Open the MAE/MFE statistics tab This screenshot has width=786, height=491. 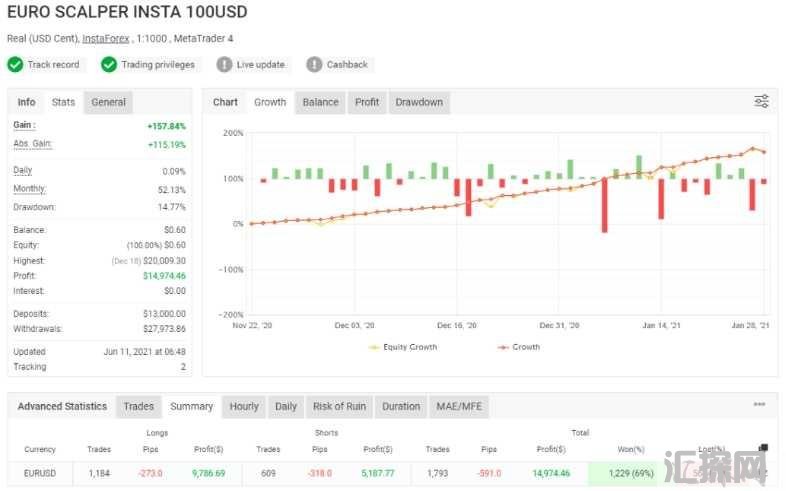tap(459, 406)
